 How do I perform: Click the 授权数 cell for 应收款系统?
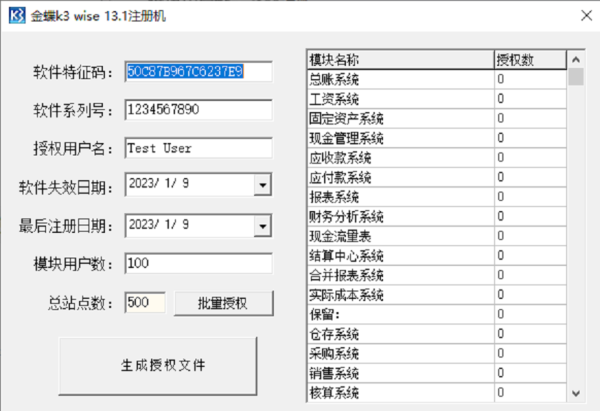[530, 158]
